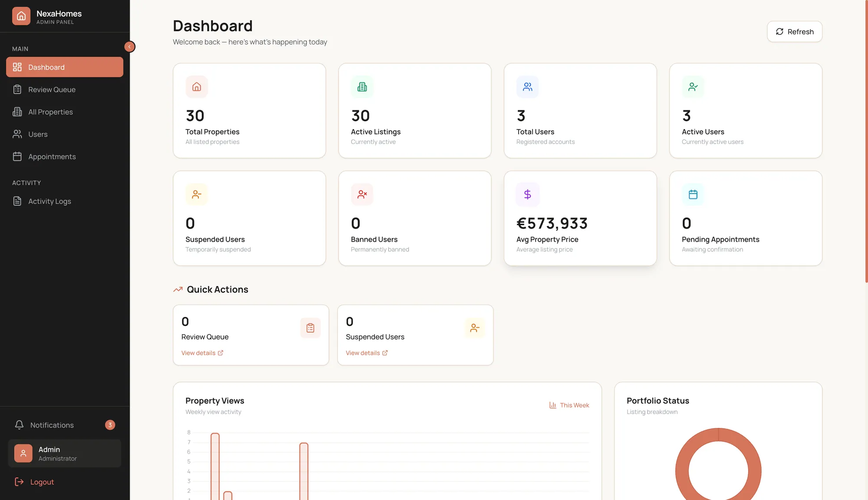Open the Dashboard menu item
Screen dimensions: 868x500
(65, 67)
